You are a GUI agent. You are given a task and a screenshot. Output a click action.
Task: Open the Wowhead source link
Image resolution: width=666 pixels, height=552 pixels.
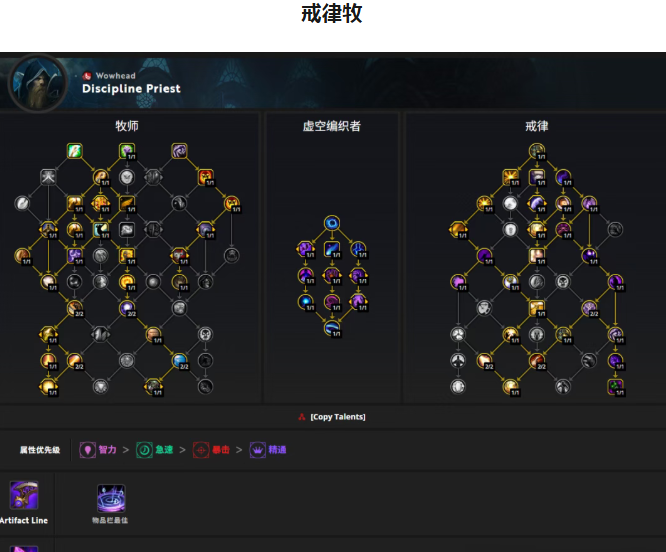(110, 76)
